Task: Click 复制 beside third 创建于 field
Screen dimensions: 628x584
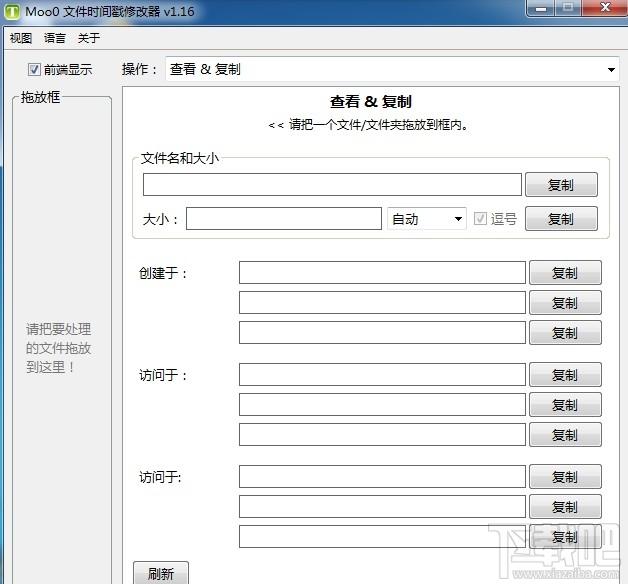Action: tap(565, 332)
